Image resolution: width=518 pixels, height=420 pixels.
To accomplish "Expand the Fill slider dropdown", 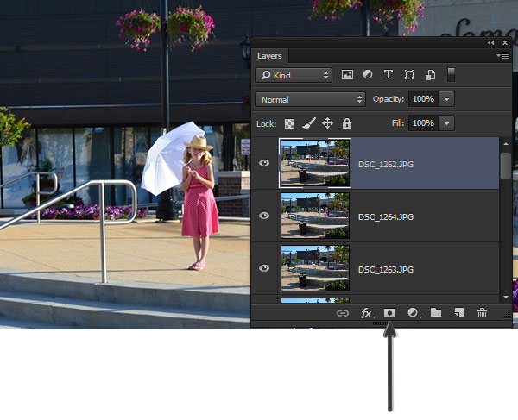I will tap(446, 123).
